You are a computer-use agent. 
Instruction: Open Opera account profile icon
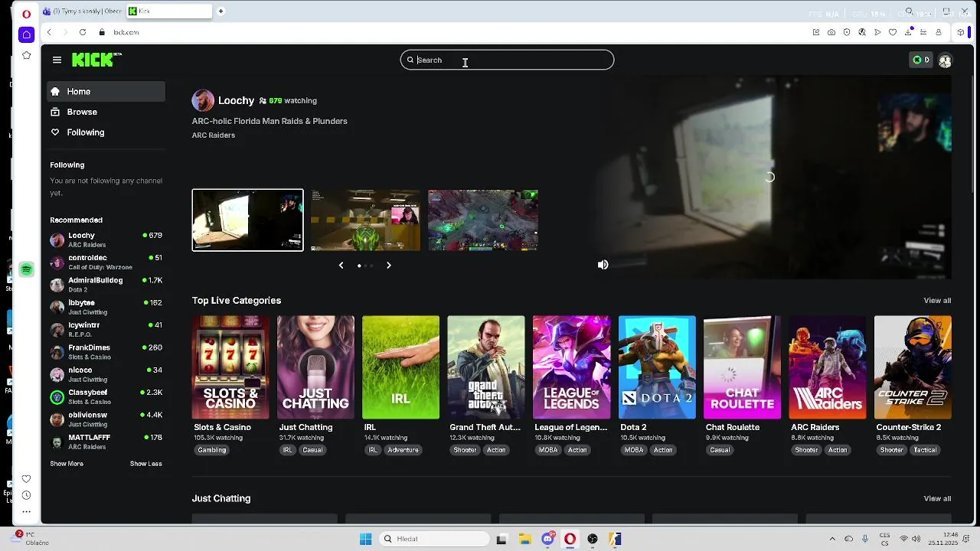point(939,32)
